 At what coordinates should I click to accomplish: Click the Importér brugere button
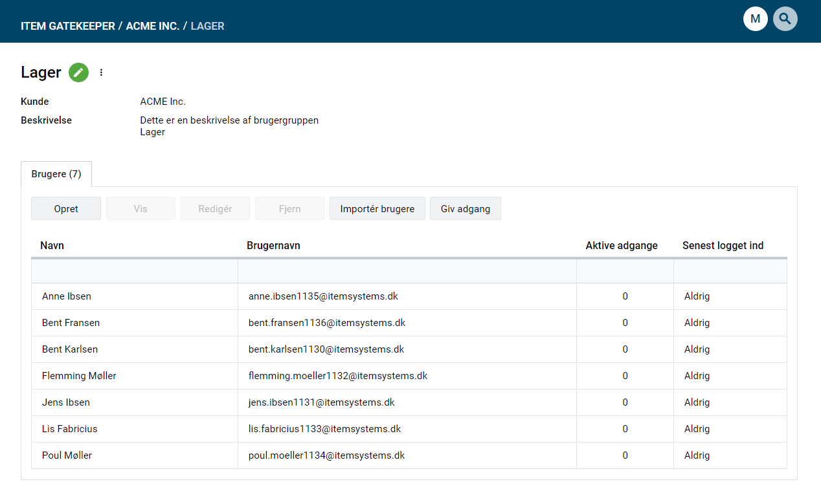coord(377,209)
